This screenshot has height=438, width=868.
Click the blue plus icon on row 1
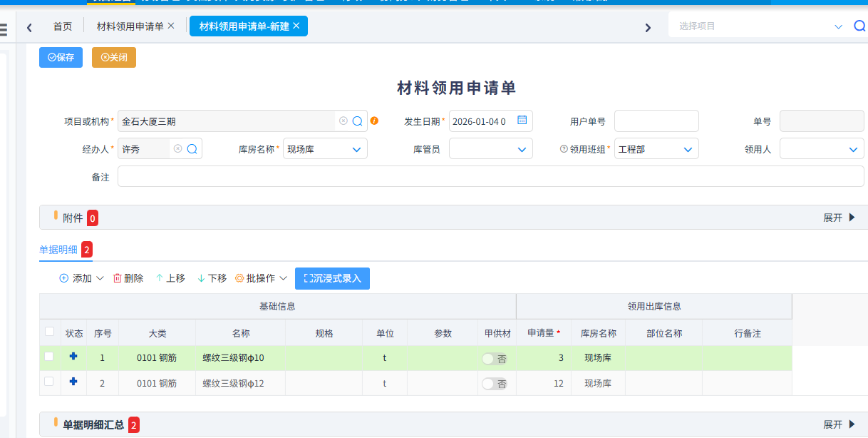[73, 358]
